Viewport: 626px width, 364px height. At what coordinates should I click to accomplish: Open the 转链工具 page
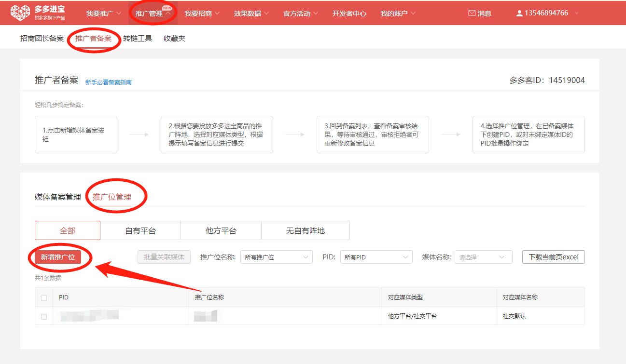[138, 39]
